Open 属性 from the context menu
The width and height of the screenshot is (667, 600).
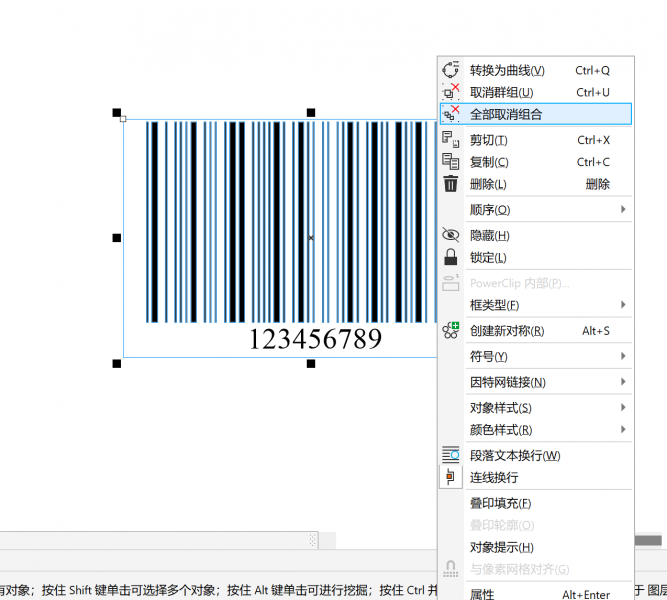tap(536, 593)
